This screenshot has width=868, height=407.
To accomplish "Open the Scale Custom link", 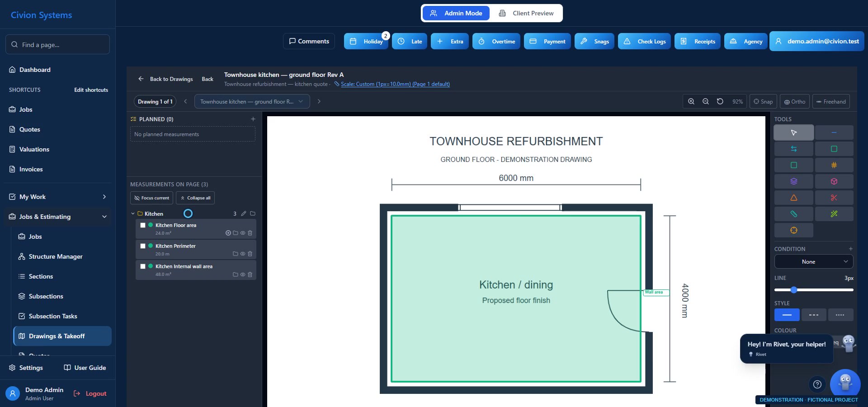I will [x=395, y=84].
